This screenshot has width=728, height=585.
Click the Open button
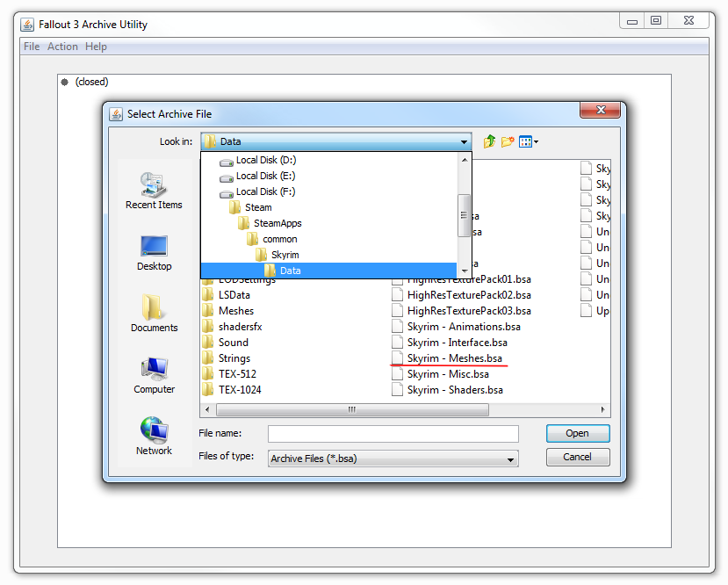coord(578,433)
